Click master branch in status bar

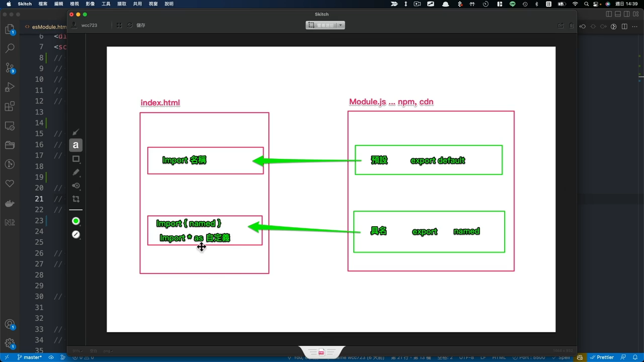(29, 357)
